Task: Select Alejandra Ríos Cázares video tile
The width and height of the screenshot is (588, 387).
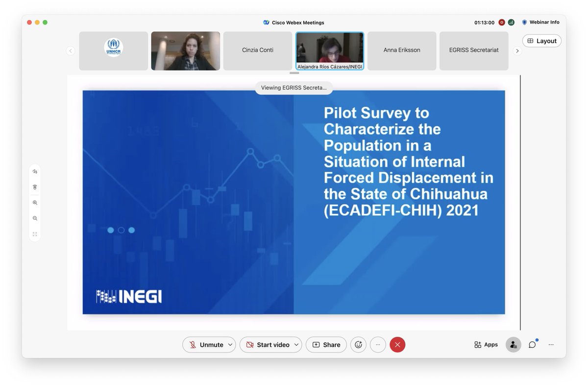Action: tap(330, 51)
